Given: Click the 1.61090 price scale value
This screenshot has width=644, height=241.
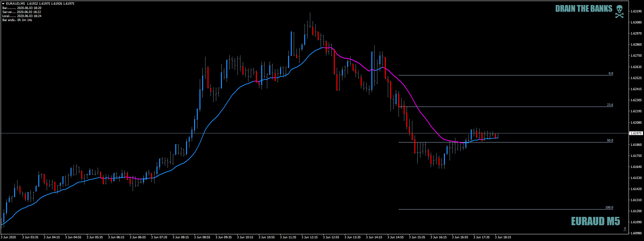Looking at the screenshot, I should [636, 222].
